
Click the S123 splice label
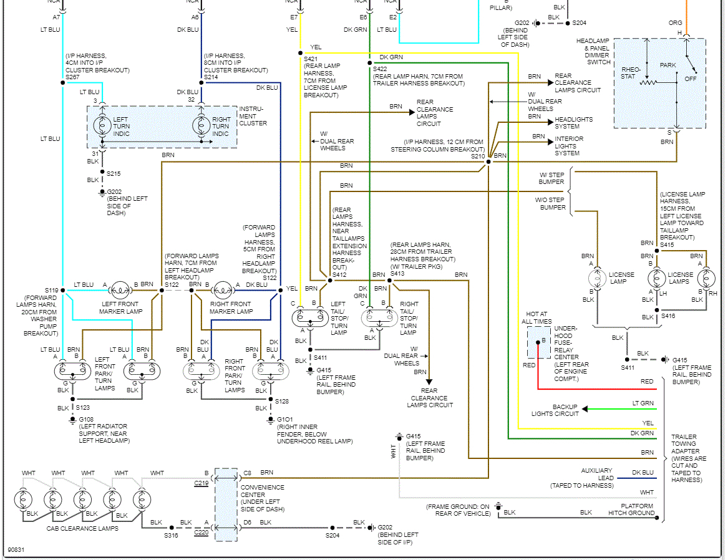pyautogui.click(x=82, y=407)
